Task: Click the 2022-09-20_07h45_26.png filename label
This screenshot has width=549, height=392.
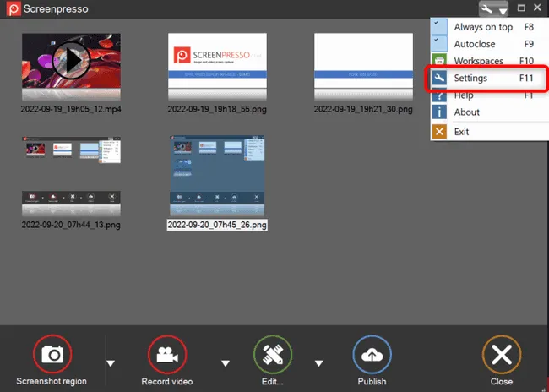Action: (x=217, y=226)
